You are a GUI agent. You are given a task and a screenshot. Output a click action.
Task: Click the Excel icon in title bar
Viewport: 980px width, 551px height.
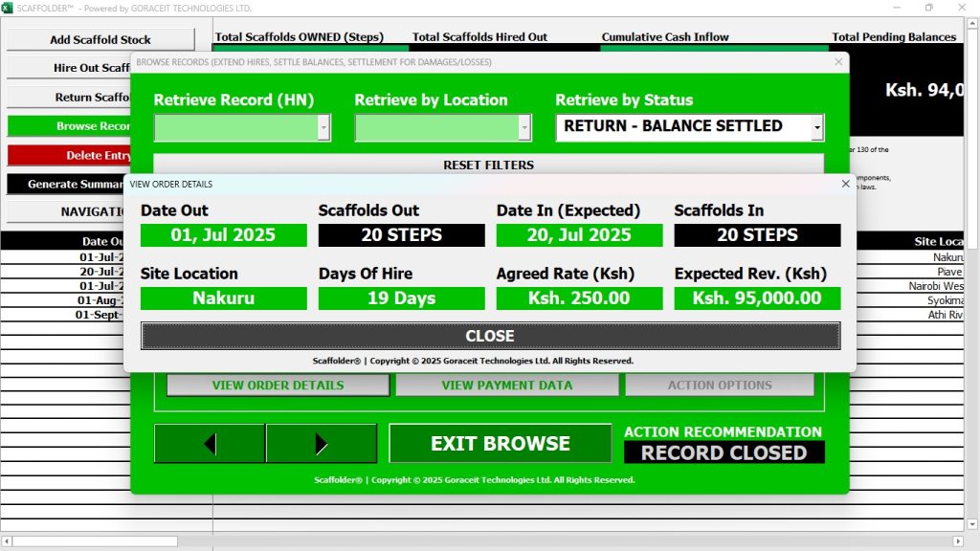pos(8,8)
